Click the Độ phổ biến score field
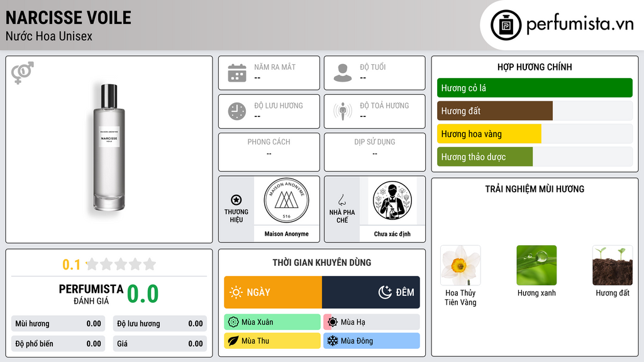Viewport: 644px width, 362px height. pos(58,344)
